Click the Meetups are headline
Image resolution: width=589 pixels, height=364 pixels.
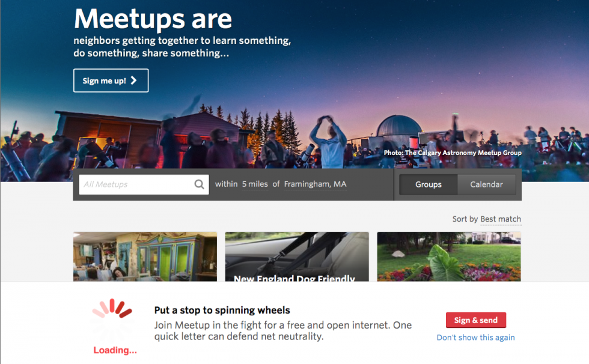tap(153, 19)
